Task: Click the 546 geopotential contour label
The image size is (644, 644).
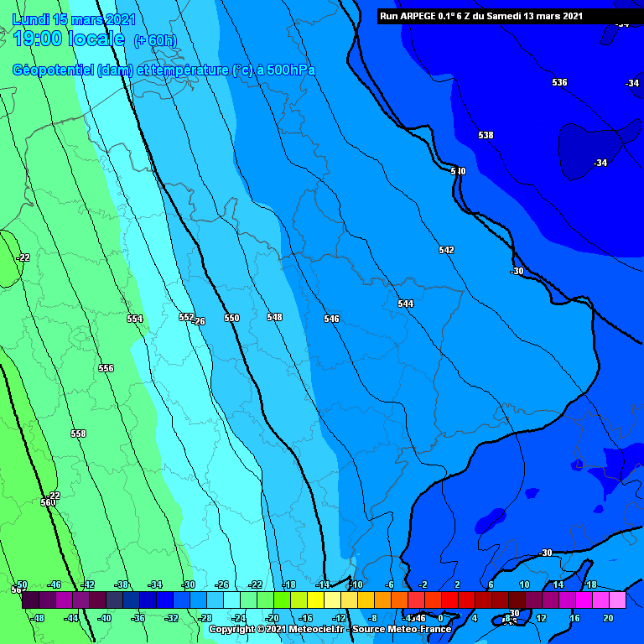Action: (331, 319)
